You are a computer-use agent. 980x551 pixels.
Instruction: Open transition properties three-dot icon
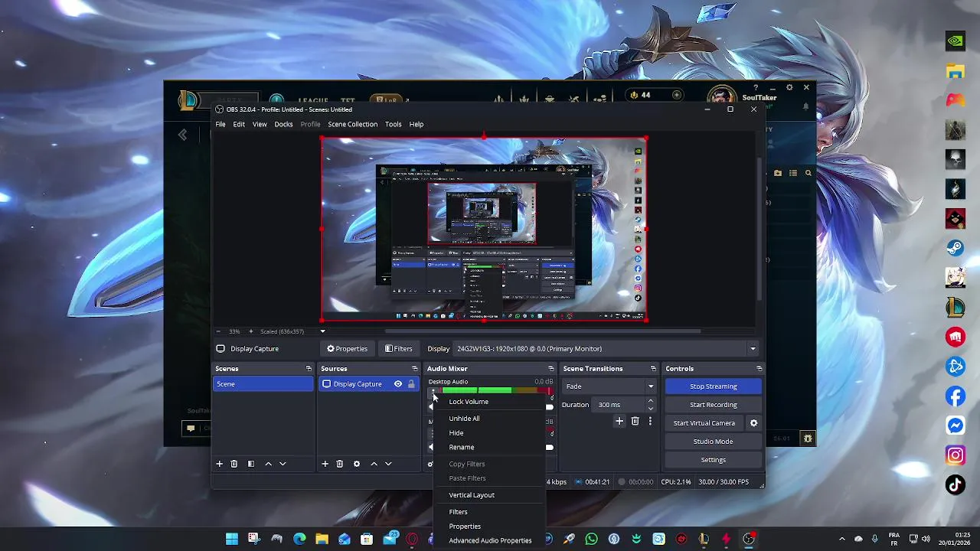[x=650, y=421]
